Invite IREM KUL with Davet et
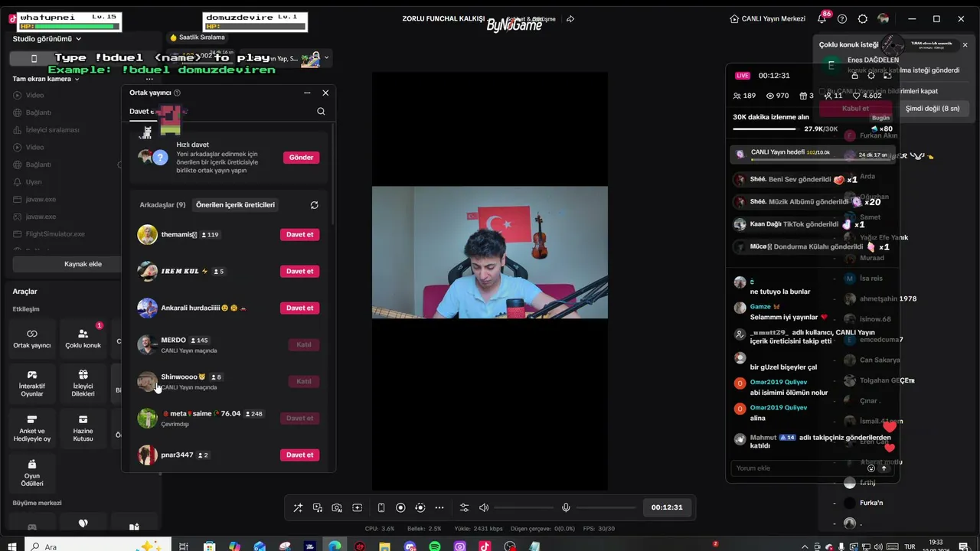This screenshot has height=551, width=980. coord(299,272)
